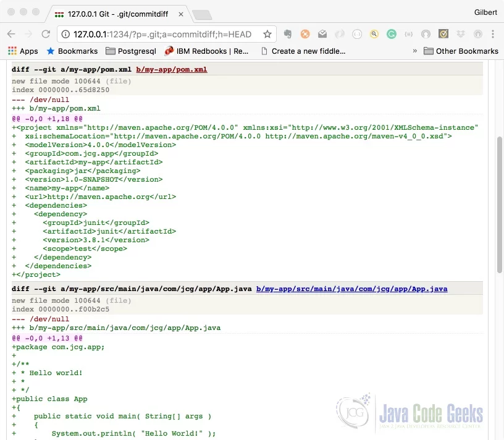The height and width of the screenshot is (440, 504).
Task: Click the '+public class App' line
Action: (x=49, y=399)
